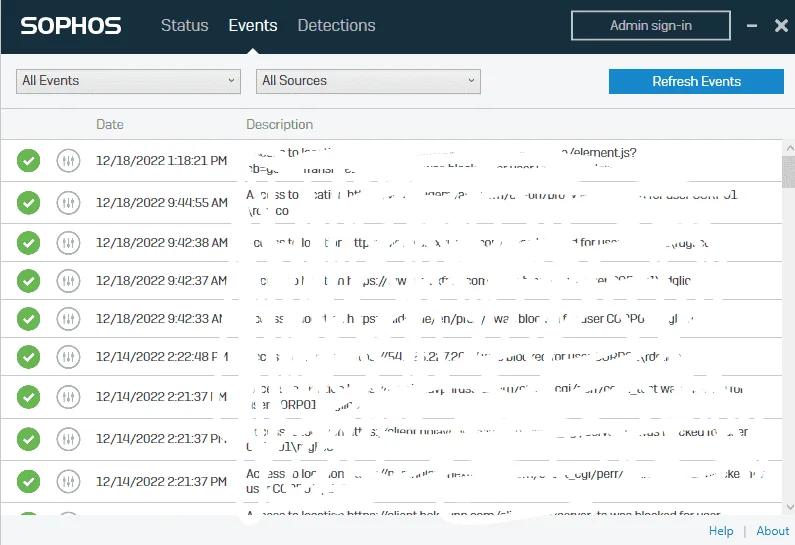Select date 12/18/2022 9:42:38 AM
The image size is (795, 545).
(162, 243)
